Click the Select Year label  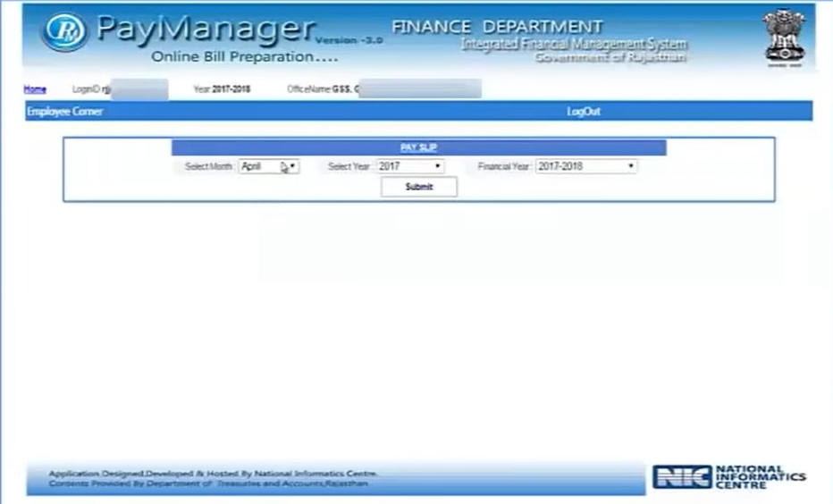tap(349, 167)
